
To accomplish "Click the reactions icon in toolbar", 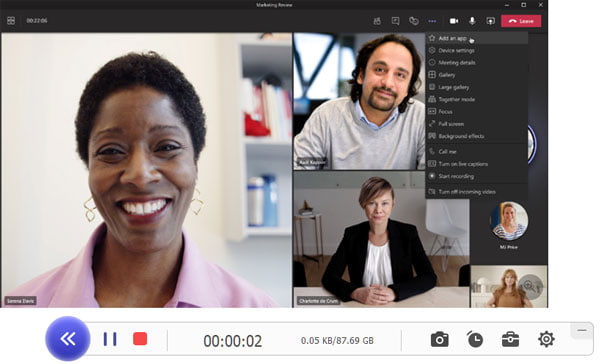I will (414, 21).
